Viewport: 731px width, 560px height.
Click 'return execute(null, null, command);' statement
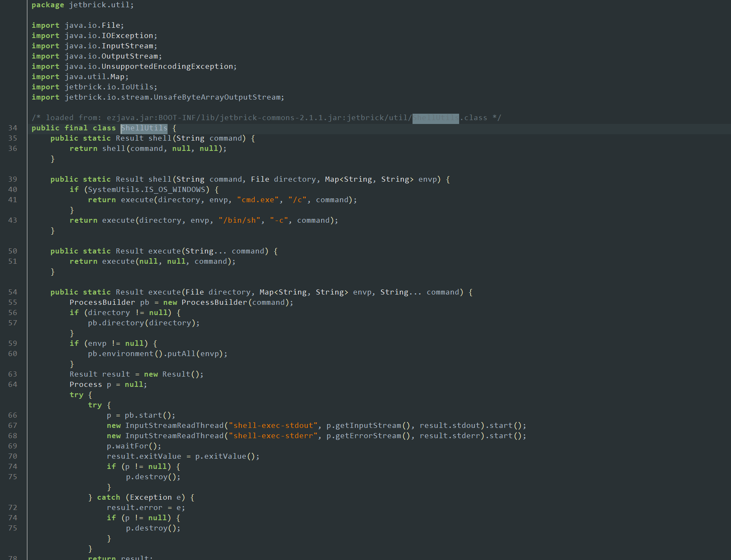pyautogui.click(x=153, y=261)
